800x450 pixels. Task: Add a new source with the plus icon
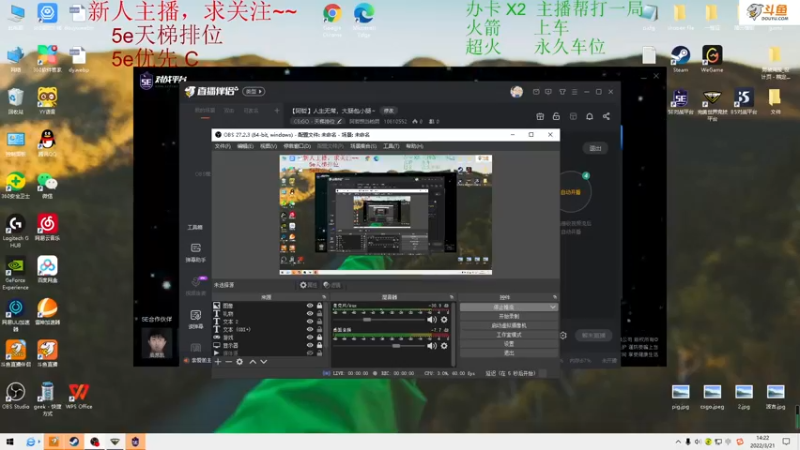point(218,362)
